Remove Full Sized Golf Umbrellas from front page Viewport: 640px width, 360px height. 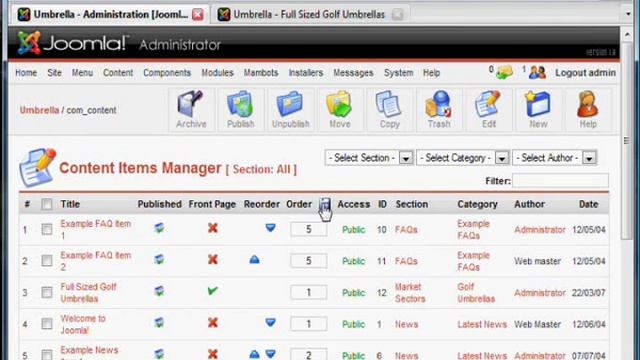tap(213, 291)
